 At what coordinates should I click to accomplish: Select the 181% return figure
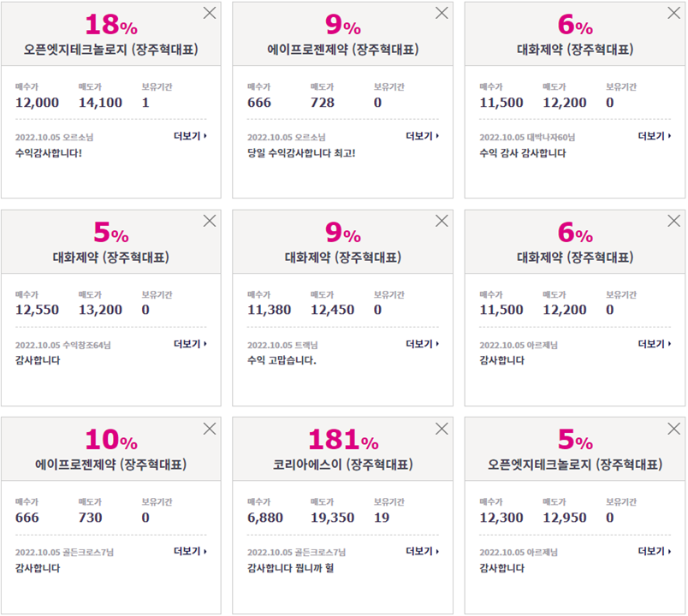coord(343,440)
